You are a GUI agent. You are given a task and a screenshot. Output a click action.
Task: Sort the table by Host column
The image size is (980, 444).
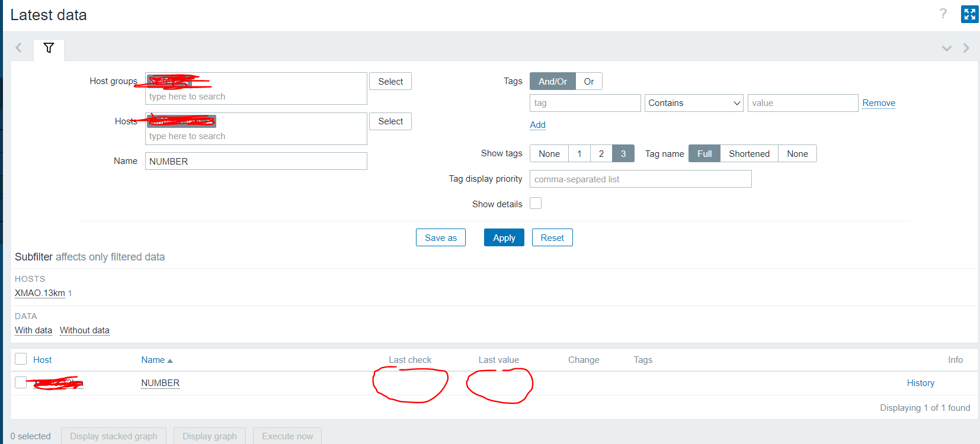[43, 360]
